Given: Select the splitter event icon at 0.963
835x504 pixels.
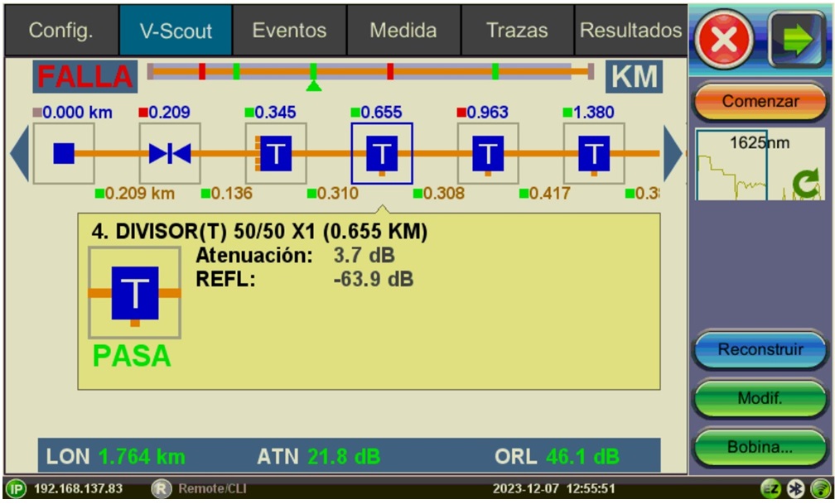Looking at the screenshot, I should pyautogui.click(x=488, y=153).
